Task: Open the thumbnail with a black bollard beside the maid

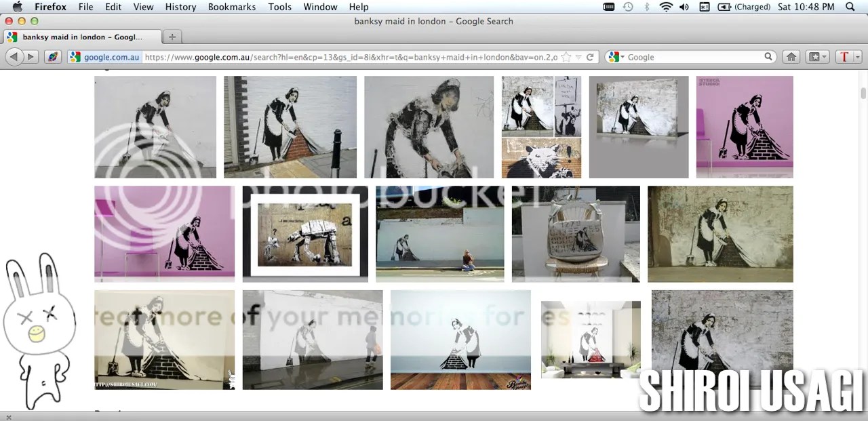Action: pyautogui.click(x=290, y=127)
